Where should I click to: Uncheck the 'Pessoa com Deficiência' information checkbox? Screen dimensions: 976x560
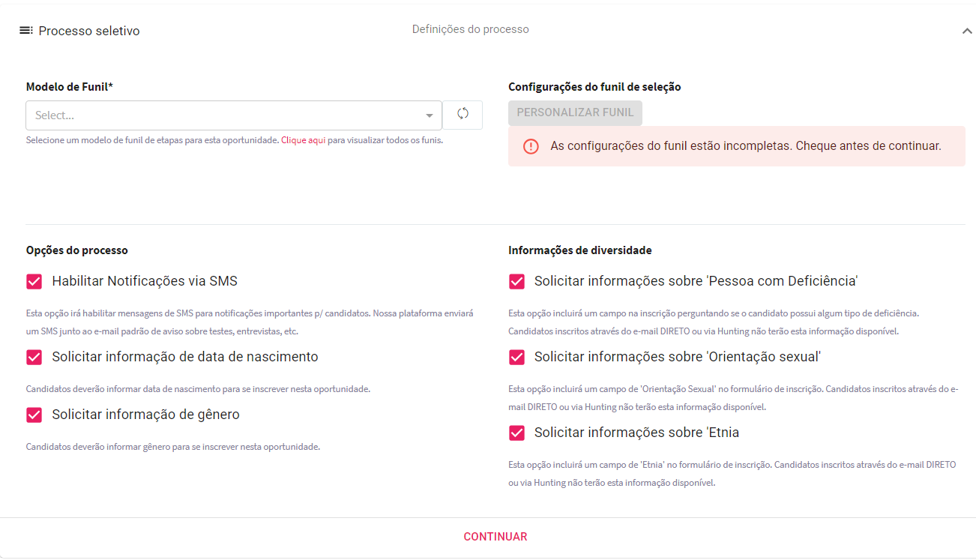tap(516, 282)
